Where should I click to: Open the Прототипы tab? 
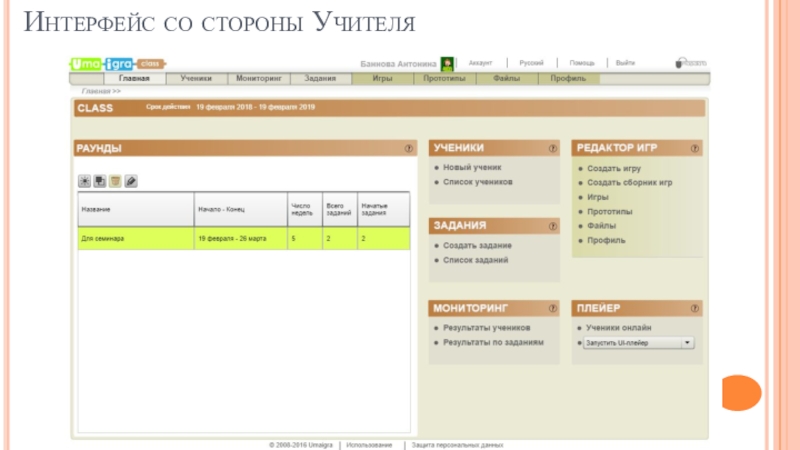443,77
